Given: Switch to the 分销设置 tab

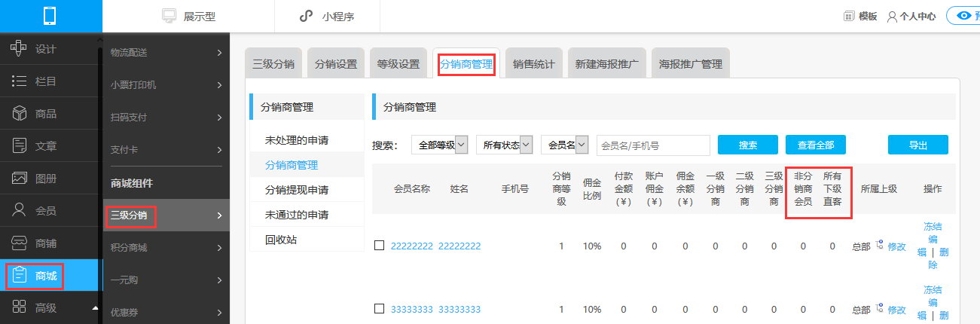Looking at the screenshot, I should tap(336, 64).
